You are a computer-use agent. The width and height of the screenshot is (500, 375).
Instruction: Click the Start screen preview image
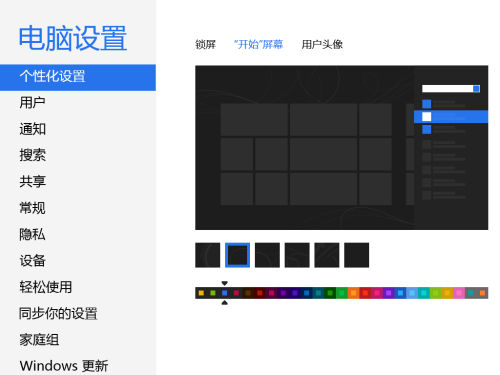coord(342,148)
